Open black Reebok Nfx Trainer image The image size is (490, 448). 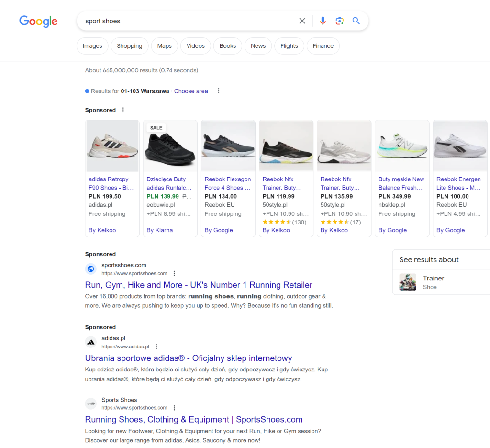286,146
